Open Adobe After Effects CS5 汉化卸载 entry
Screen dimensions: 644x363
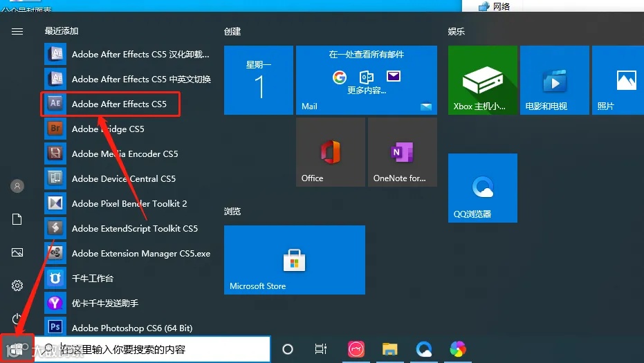pyautogui.click(x=127, y=54)
